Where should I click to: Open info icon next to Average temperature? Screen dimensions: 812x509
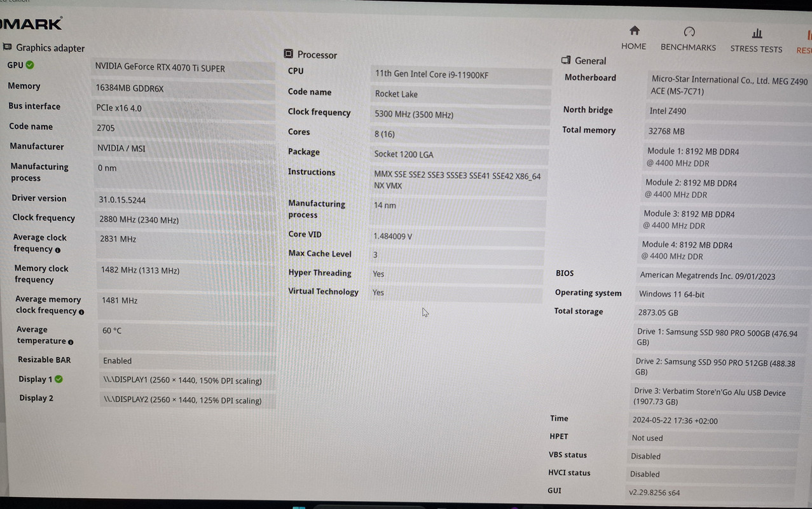coord(71,342)
